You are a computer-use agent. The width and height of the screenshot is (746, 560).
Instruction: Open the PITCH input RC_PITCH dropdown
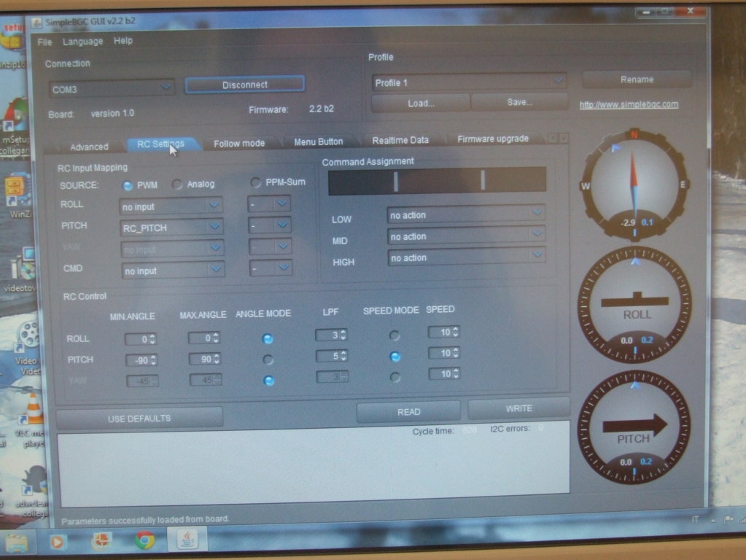171,227
